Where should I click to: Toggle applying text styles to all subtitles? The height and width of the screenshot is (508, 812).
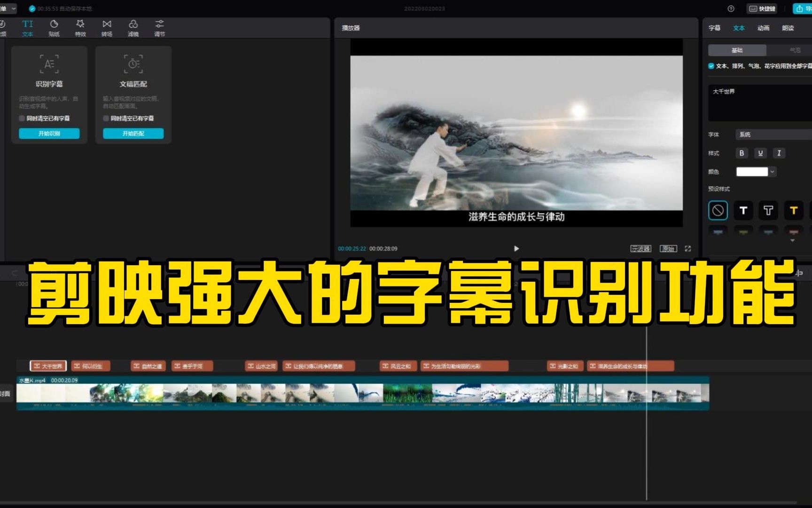[711, 66]
